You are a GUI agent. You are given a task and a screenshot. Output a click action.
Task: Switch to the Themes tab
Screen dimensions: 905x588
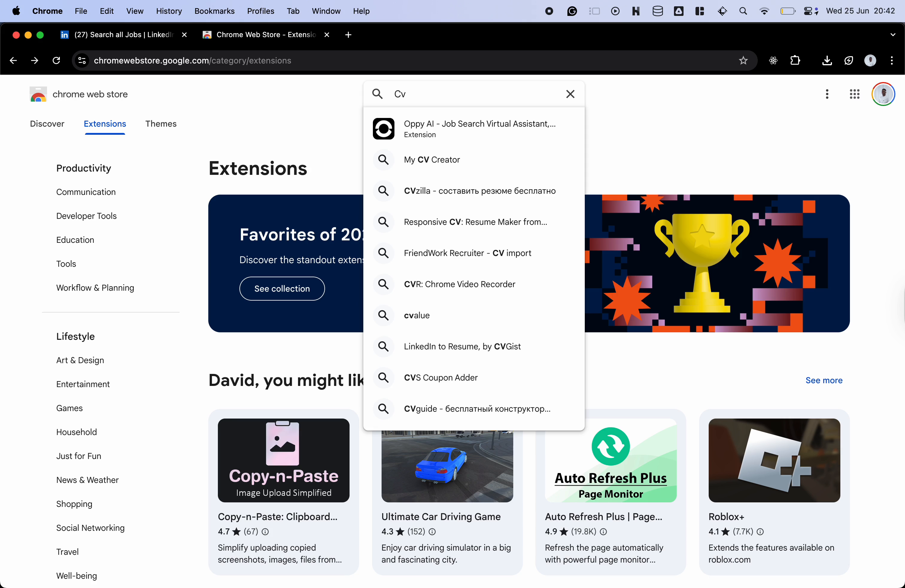click(x=161, y=124)
